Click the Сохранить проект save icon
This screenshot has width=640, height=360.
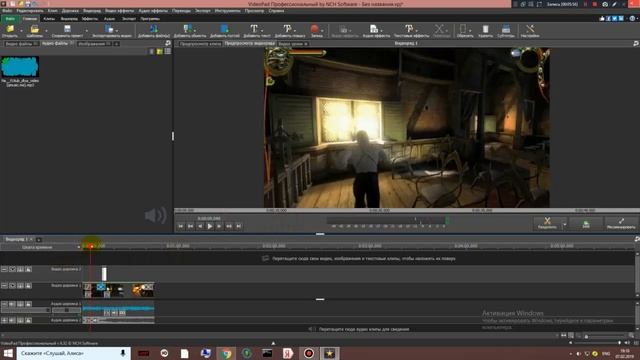tap(67, 29)
